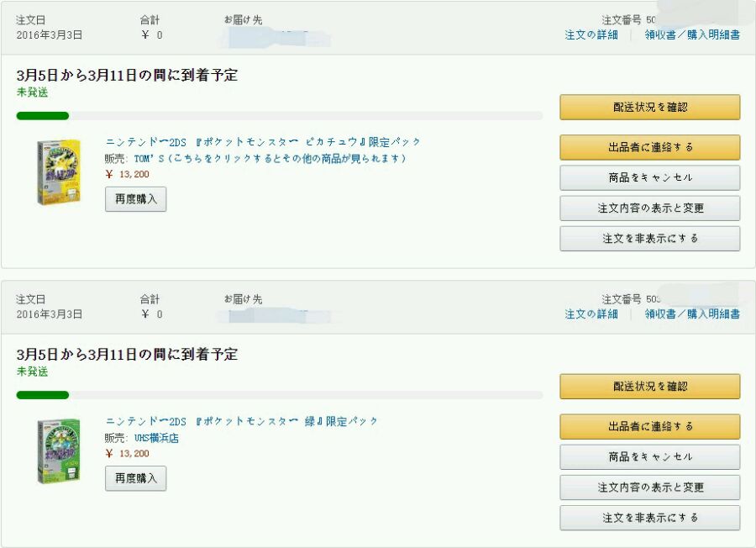This screenshot has height=548, width=756.
Task: Visit the UHS横浜店 seller link
Action: pyautogui.click(x=156, y=438)
